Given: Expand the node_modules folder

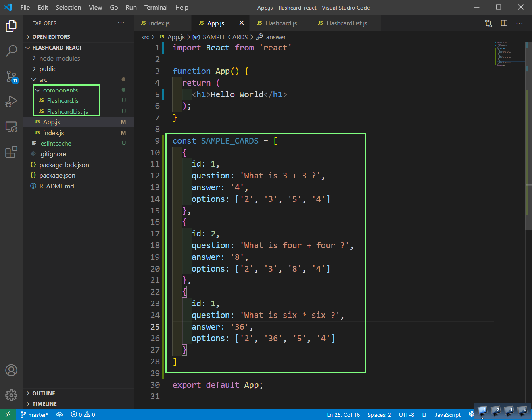Looking at the screenshot, I should point(78,58).
